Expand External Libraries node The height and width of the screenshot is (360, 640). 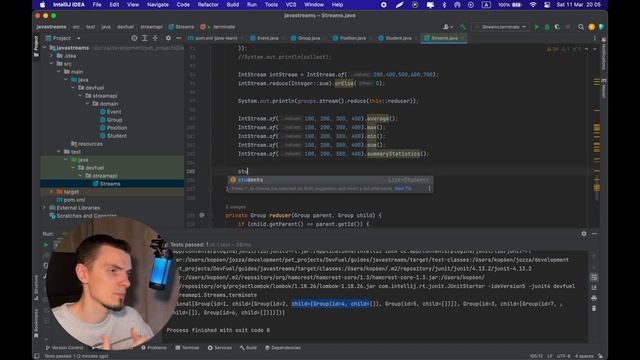(44, 208)
